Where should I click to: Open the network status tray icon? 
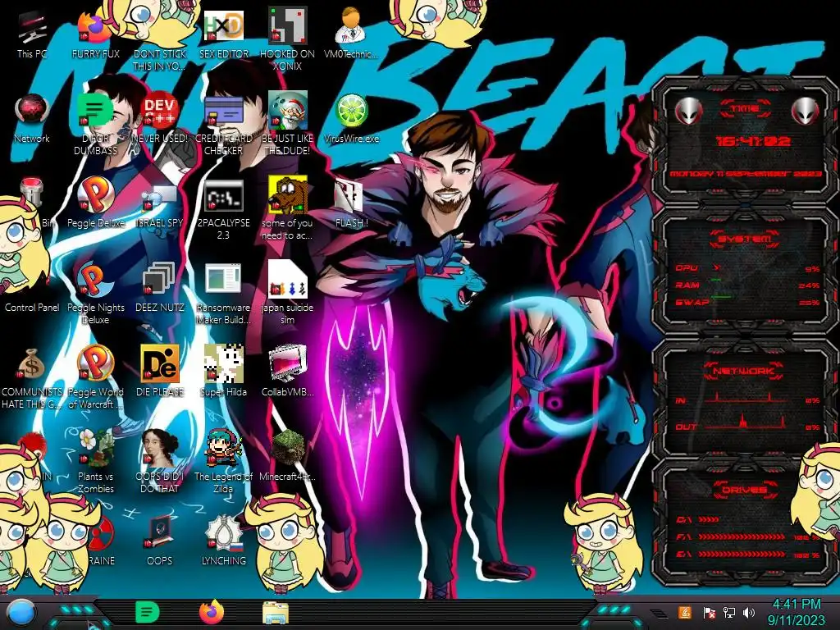[728, 613]
